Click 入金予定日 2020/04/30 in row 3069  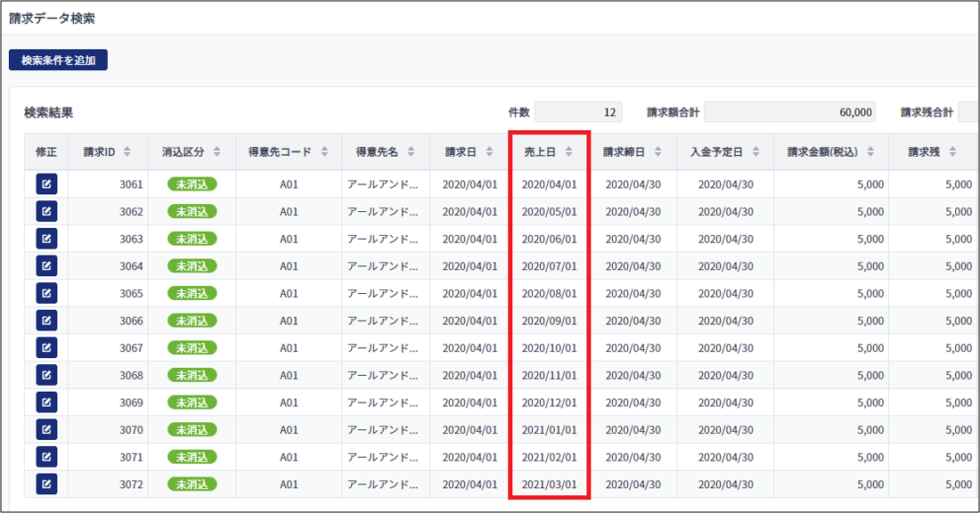pos(725,403)
